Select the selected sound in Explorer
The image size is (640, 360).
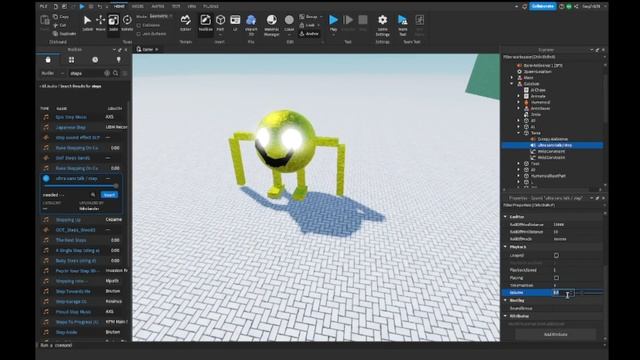(x=552, y=145)
